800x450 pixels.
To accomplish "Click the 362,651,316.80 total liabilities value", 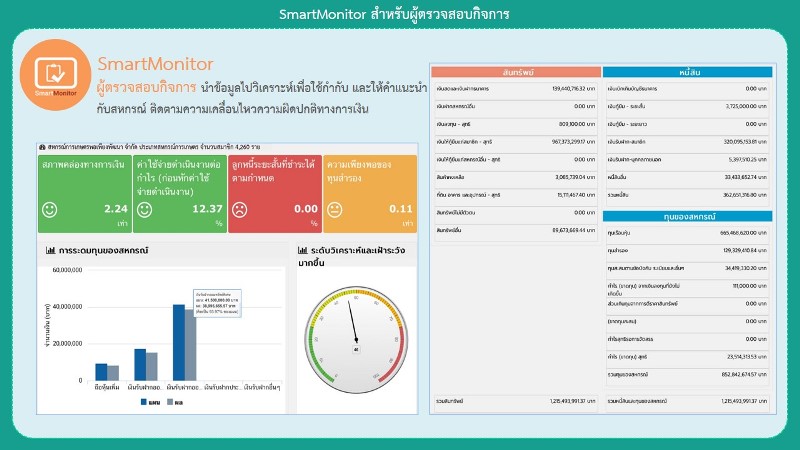I will [744, 195].
